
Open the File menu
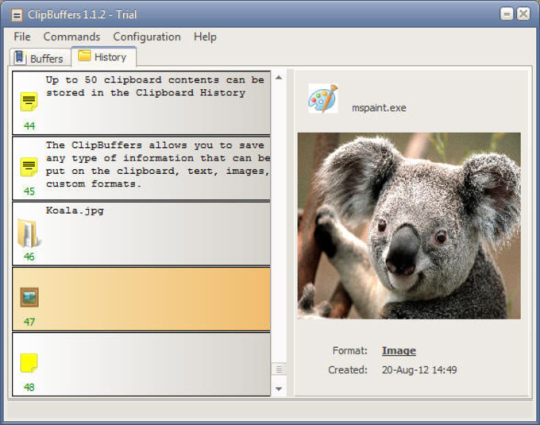coord(22,37)
